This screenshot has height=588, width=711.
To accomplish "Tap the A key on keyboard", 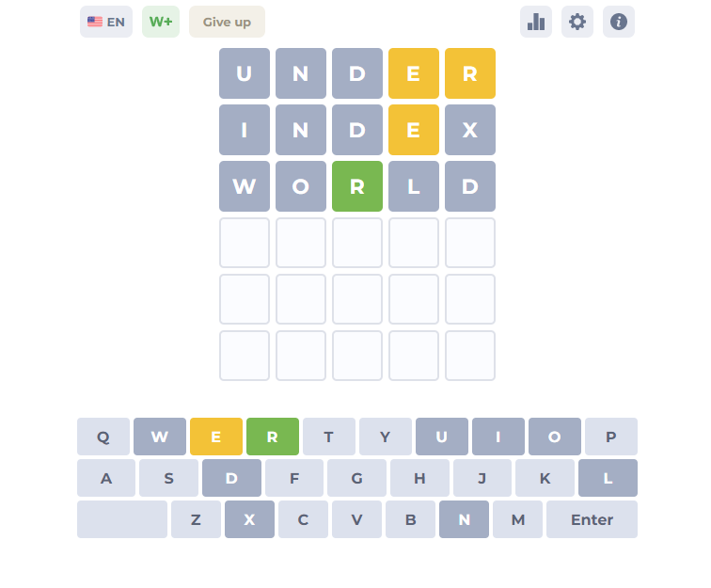I will (106, 478).
